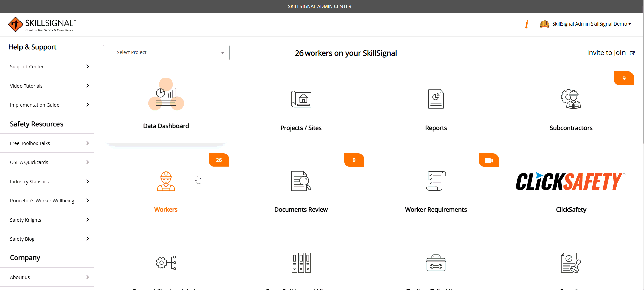
Task: Click the gear and nodes icon
Action: coord(166,263)
